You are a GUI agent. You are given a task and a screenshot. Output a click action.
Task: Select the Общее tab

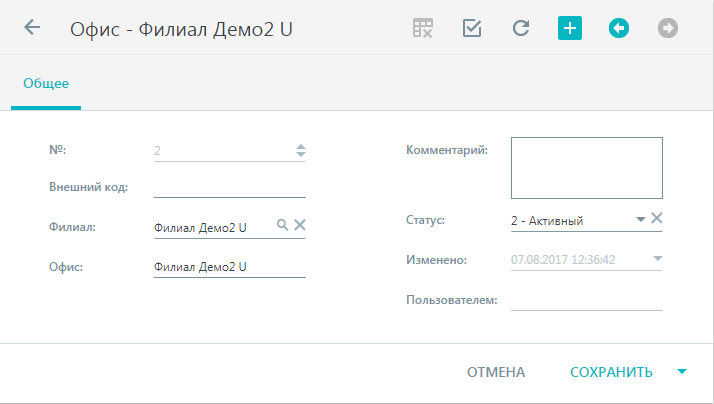pos(46,83)
